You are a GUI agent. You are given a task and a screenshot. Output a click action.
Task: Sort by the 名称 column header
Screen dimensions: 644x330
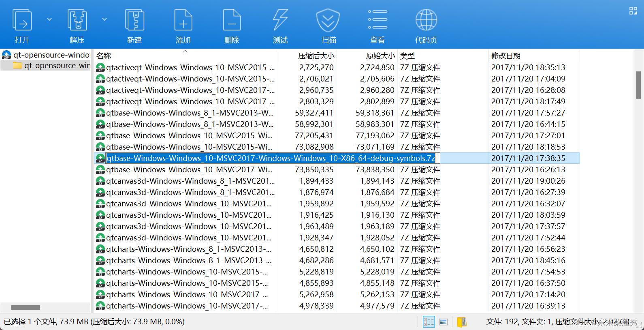click(104, 56)
